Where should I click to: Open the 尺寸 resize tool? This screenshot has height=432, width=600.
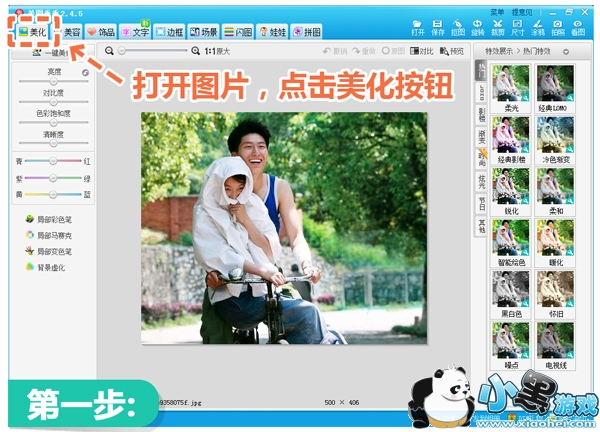pos(517,28)
